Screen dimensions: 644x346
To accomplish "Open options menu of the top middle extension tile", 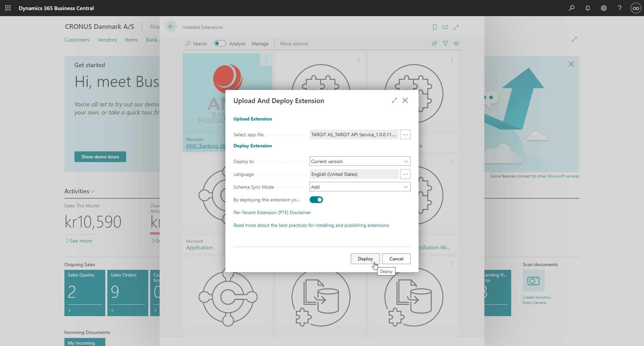I will tap(359, 60).
